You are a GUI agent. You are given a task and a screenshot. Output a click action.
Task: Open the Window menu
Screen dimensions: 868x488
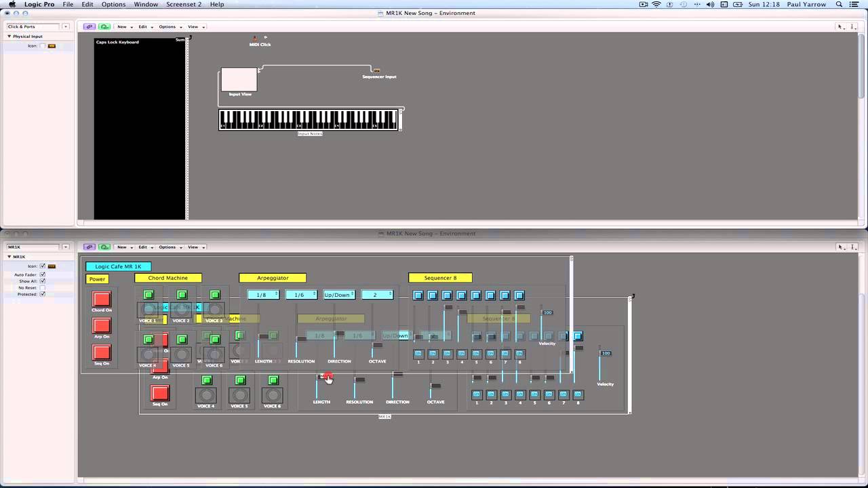click(146, 4)
